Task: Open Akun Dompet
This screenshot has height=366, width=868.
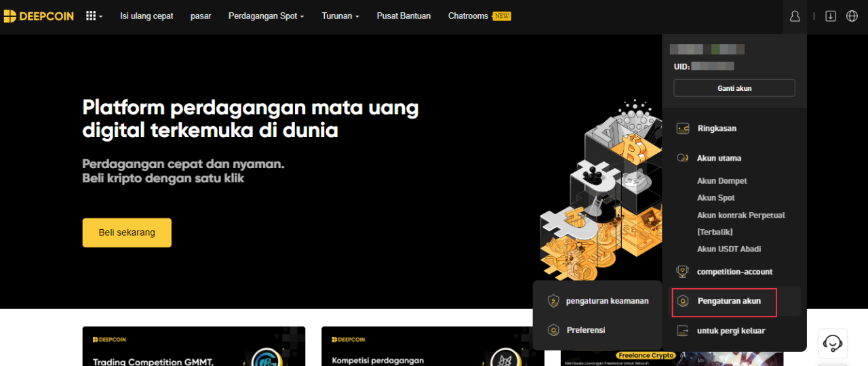Action: (722, 181)
